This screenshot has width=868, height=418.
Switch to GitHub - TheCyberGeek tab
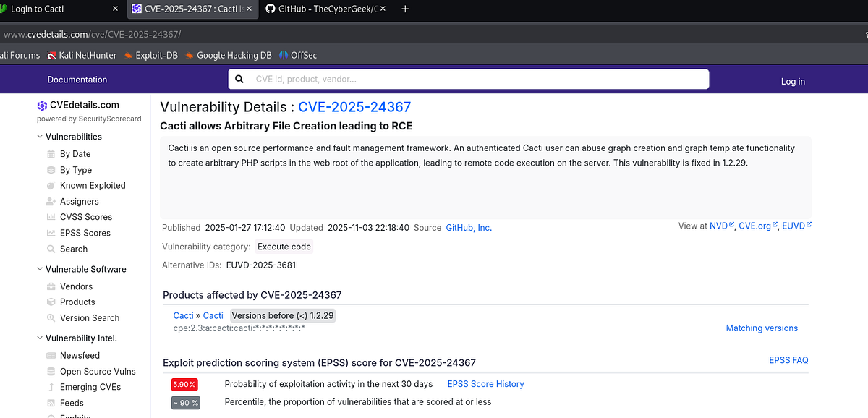pyautogui.click(x=325, y=9)
